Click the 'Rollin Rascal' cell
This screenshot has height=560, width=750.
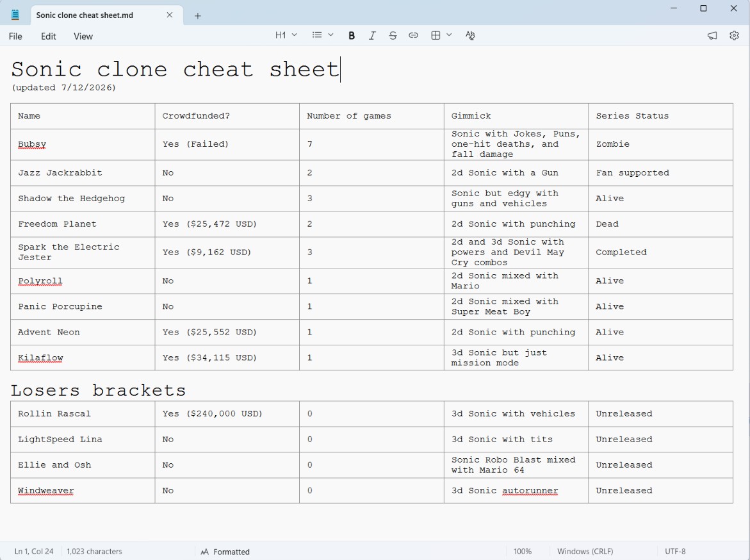83,413
